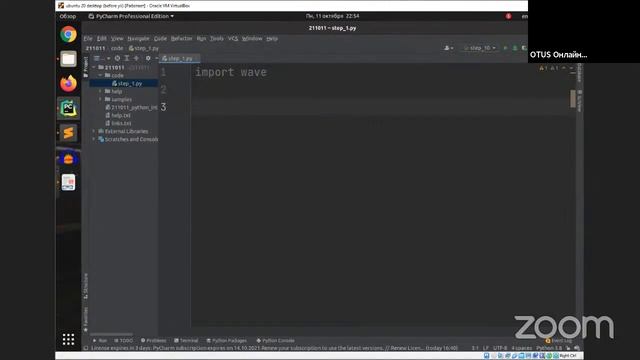
Task: Expand the help folder
Action: click(100, 91)
